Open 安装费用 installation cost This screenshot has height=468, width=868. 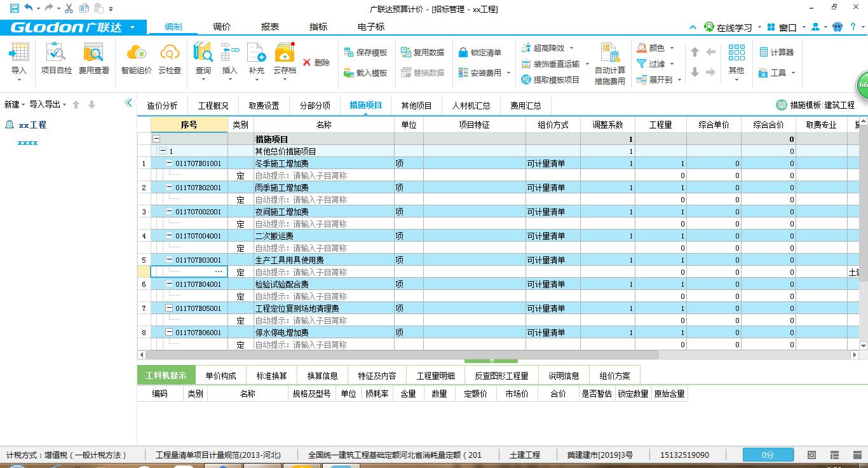(x=484, y=72)
